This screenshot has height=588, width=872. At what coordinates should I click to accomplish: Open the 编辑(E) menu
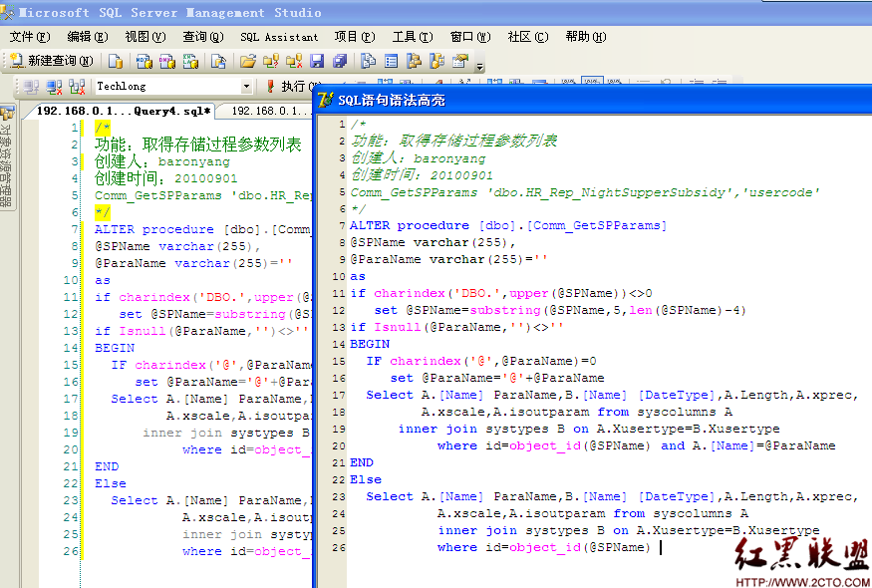tap(88, 37)
